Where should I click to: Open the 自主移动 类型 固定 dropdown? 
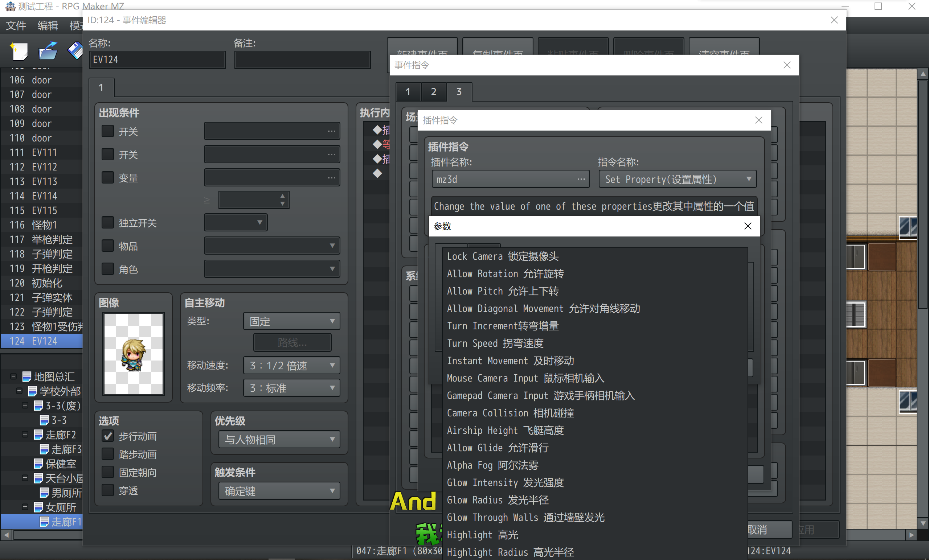pyautogui.click(x=291, y=321)
